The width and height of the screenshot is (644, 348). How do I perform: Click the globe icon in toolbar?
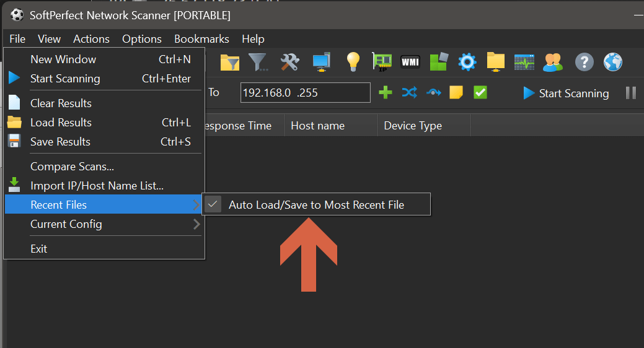coord(612,62)
